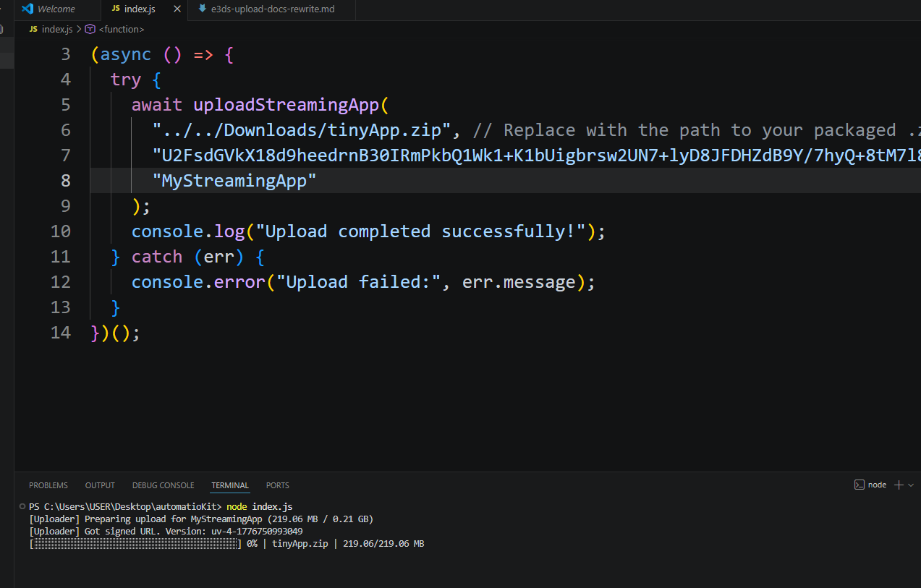Place cursor after "MyStreamingApp" on line 8
921x588 pixels.
coord(318,181)
